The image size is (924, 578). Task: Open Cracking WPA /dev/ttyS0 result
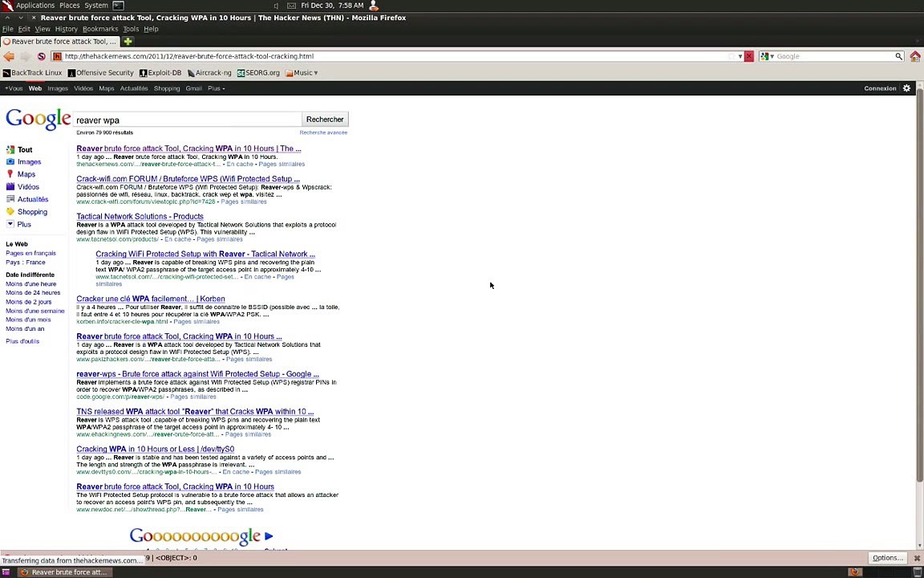(155, 450)
